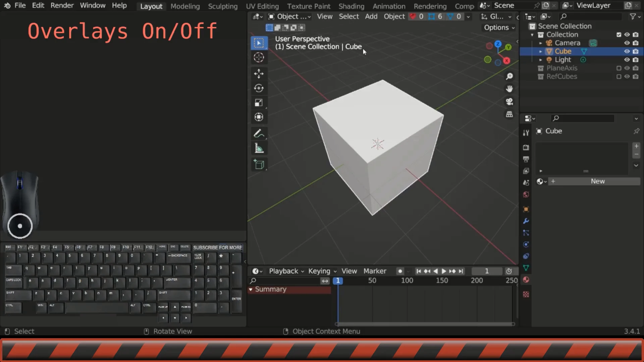
Task: Open the Keying dropdown
Action: [x=322, y=271]
